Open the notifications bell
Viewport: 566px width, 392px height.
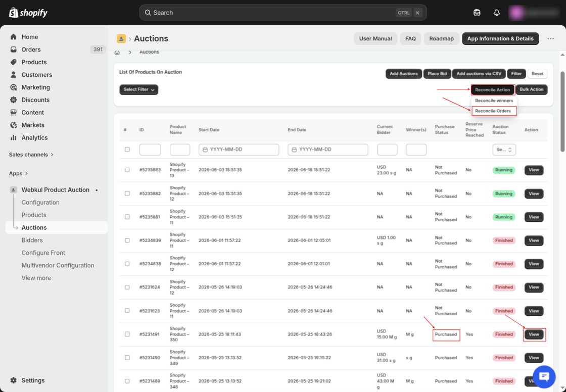pos(497,13)
